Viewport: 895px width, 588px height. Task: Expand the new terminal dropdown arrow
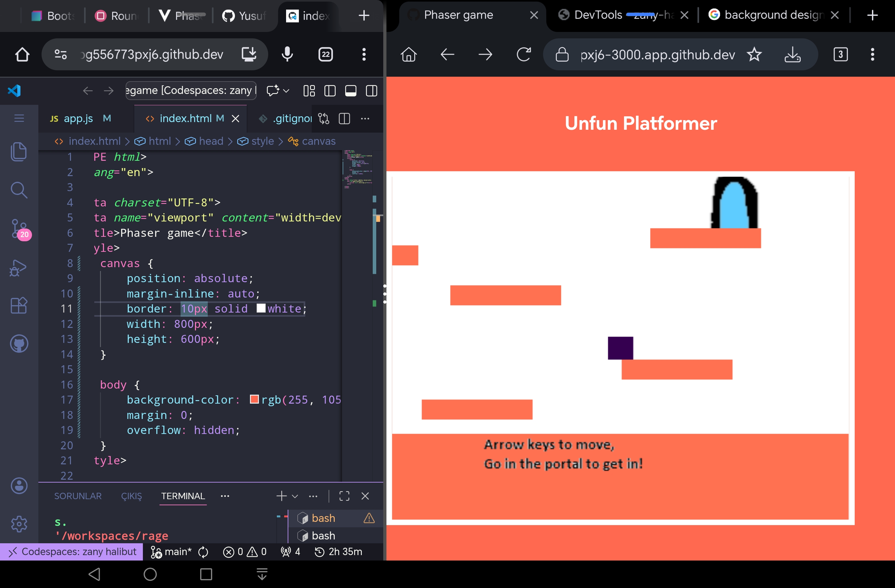point(295,496)
